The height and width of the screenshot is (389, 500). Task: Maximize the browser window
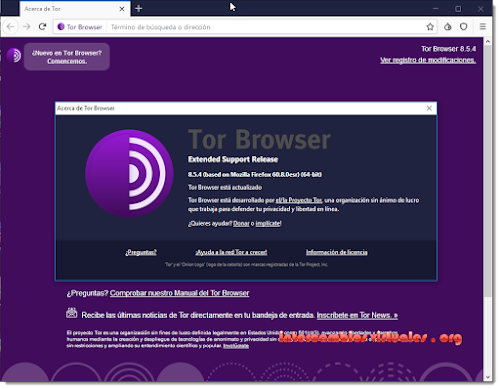pos(458,9)
